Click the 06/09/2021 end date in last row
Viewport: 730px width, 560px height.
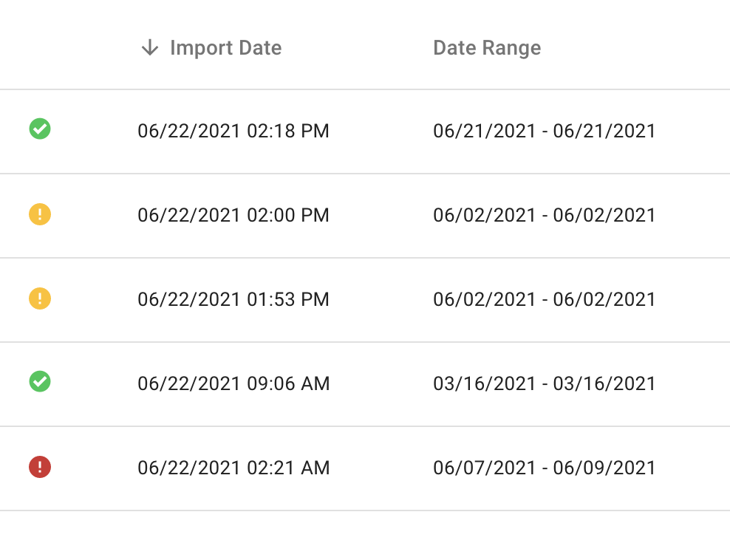click(x=604, y=468)
